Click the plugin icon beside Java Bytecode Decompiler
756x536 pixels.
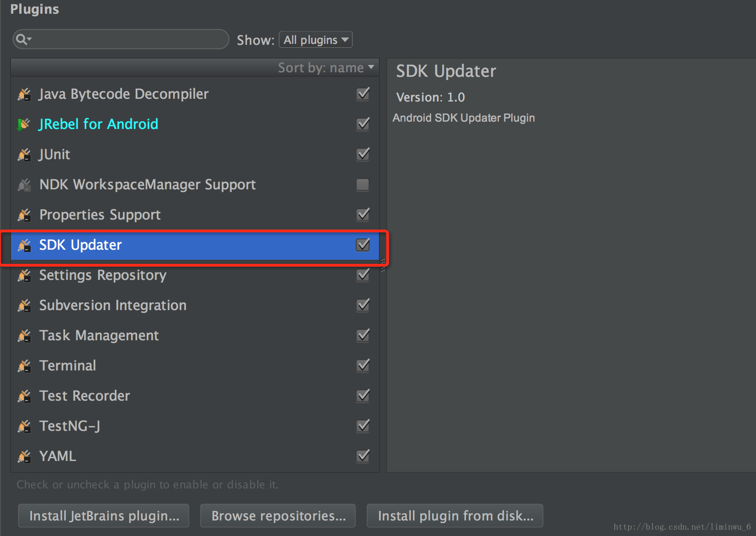point(24,94)
